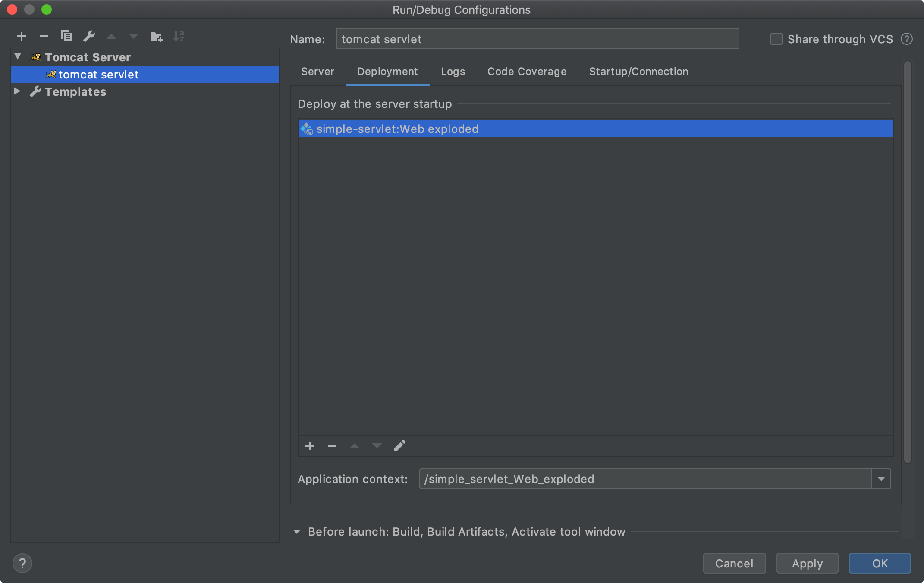924x583 pixels.
Task: Collapse the Tomcat Server tree node
Action: click(x=18, y=56)
